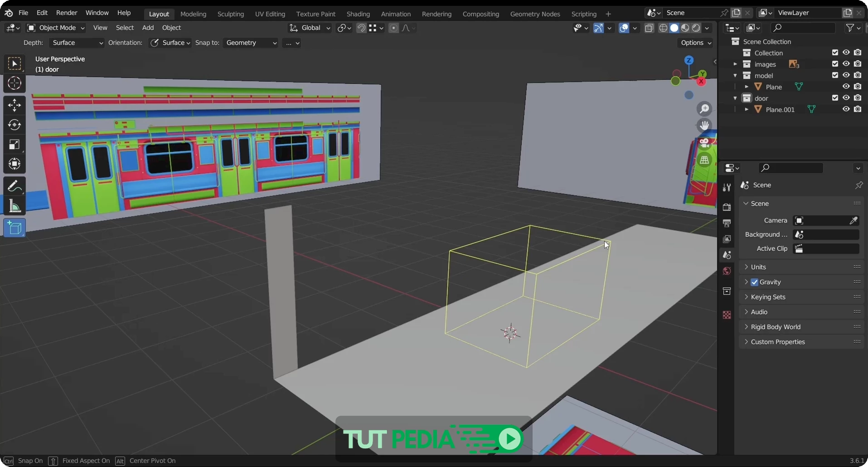Toggle proportional editing
This screenshot has width=868, height=467.
tap(393, 28)
